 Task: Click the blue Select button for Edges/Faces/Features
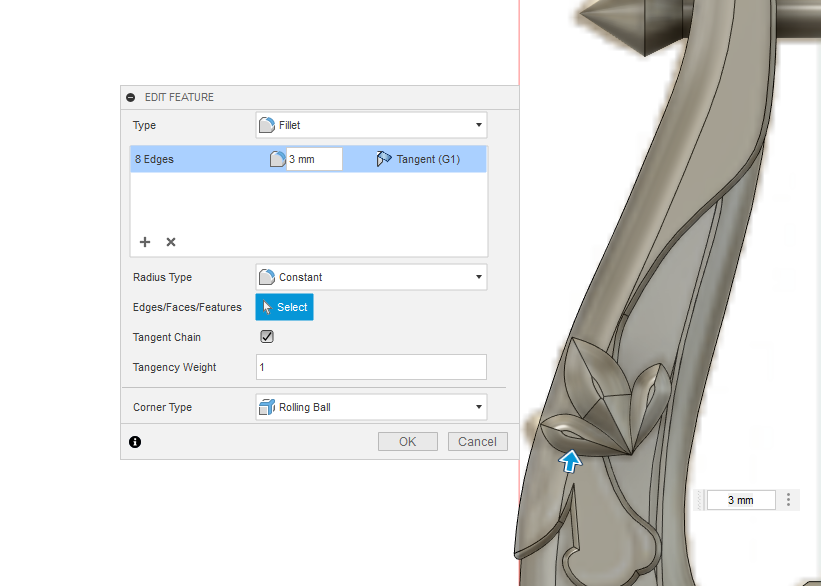(x=284, y=306)
